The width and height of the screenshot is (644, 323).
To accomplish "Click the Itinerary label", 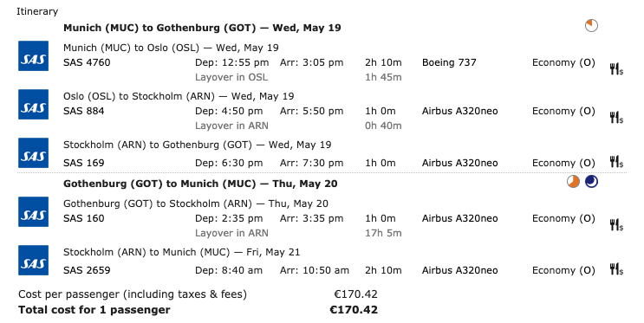I will (x=37, y=11).
